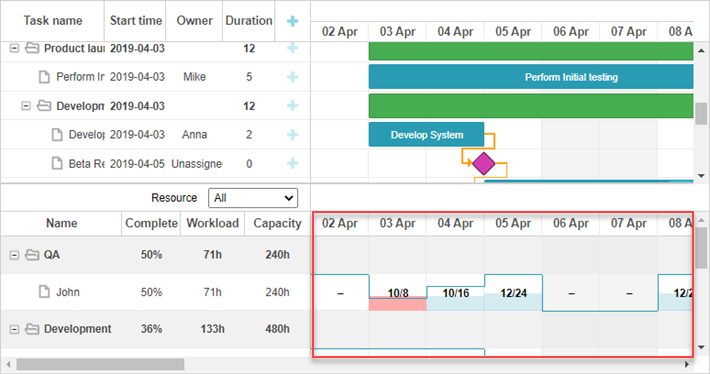Click the Development resource folder icon

pyautogui.click(x=32, y=329)
